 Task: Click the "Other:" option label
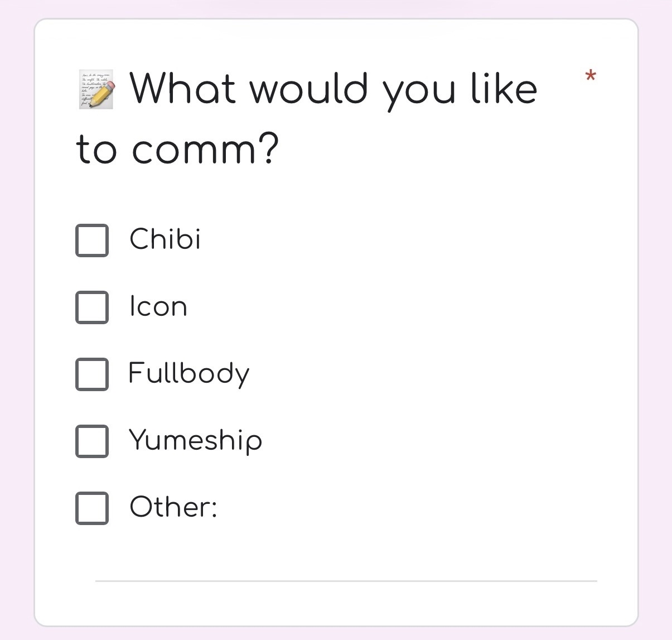point(173,507)
